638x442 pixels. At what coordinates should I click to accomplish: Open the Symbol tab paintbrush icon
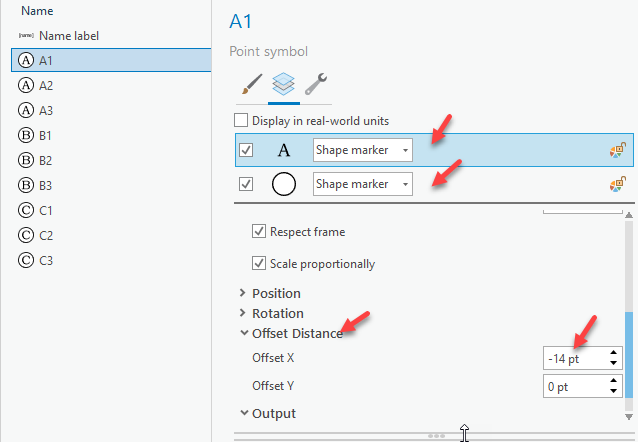click(250, 85)
